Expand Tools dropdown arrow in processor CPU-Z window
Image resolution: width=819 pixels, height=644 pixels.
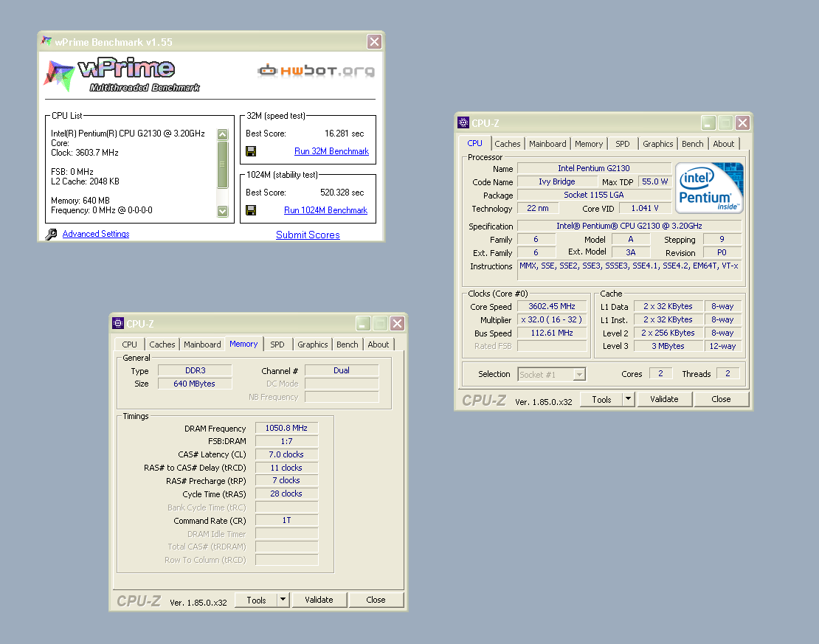[x=629, y=399]
